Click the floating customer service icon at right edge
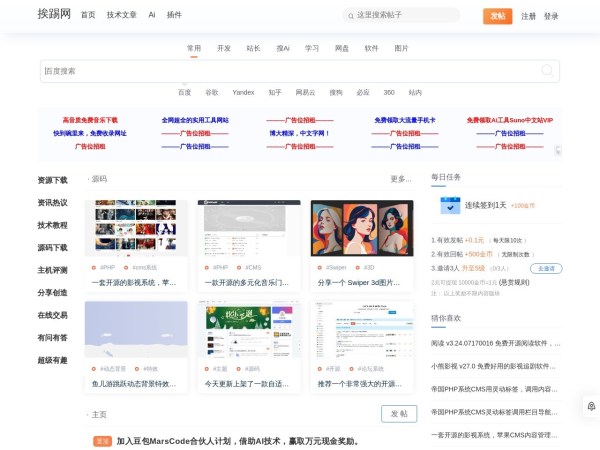The width and height of the screenshot is (600, 450). [591, 406]
